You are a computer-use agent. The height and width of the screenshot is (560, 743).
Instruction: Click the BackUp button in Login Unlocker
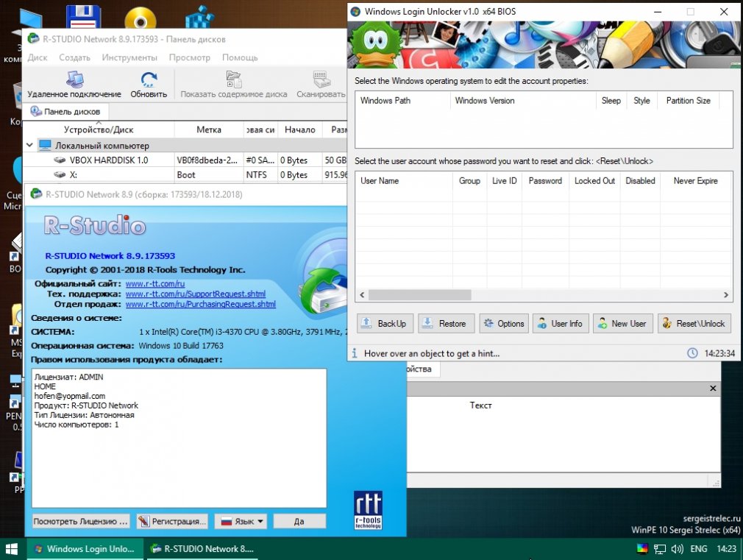coord(385,323)
